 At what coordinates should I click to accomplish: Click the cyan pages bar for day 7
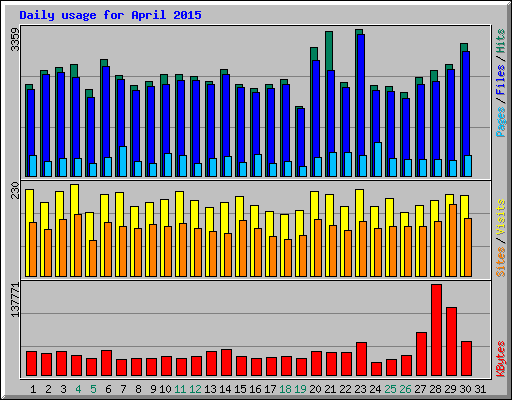(x=123, y=162)
